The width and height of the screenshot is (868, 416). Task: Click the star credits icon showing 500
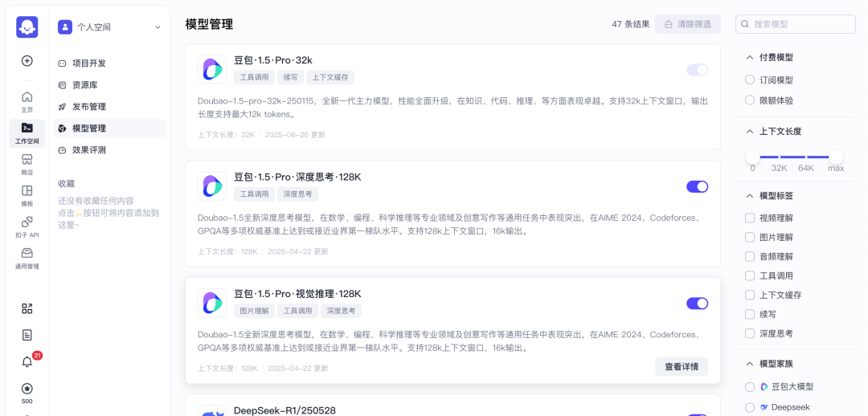click(27, 389)
